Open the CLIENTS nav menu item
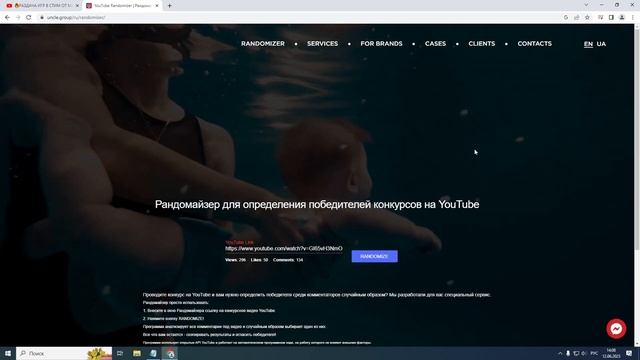The height and width of the screenshot is (360, 640). pyautogui.click(x=482, y=44)
